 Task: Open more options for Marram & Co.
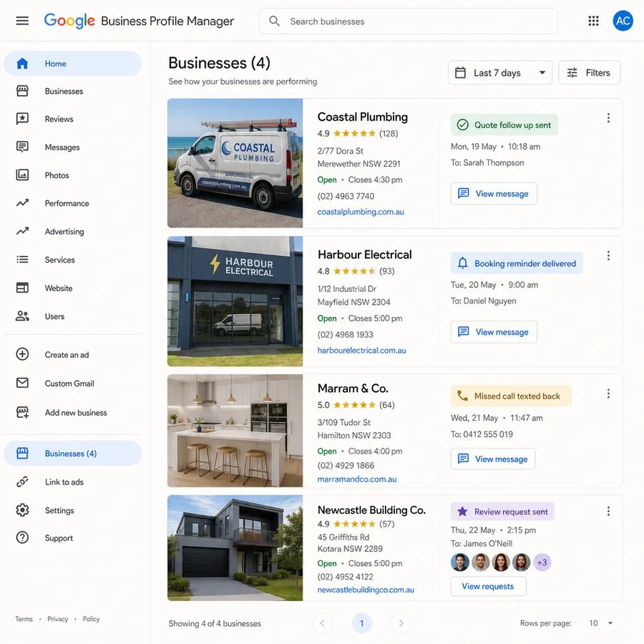[608, 394]
